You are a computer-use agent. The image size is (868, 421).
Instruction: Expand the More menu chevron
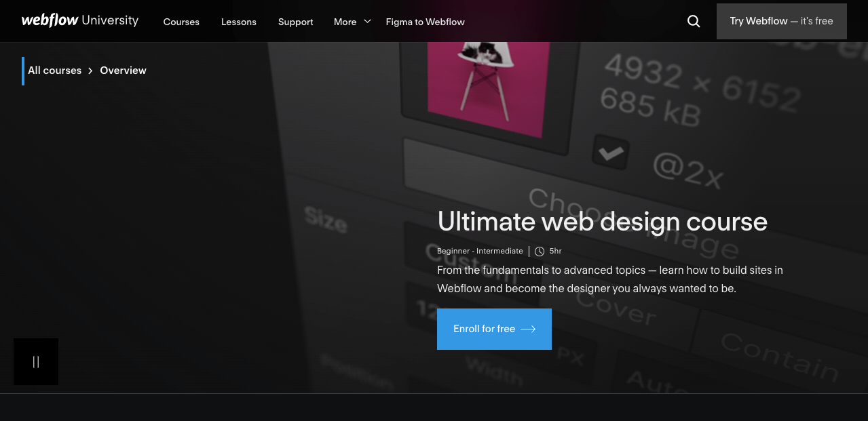[367, 21]
